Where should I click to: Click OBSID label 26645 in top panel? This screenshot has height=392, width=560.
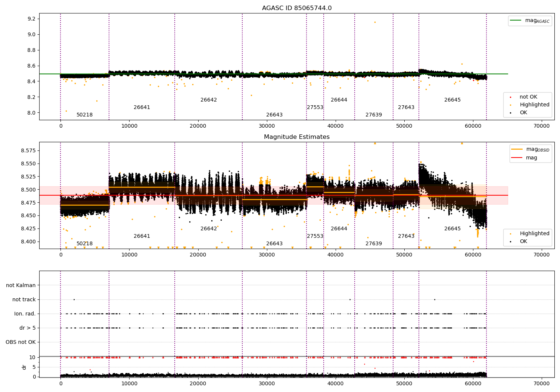[452, 100]
